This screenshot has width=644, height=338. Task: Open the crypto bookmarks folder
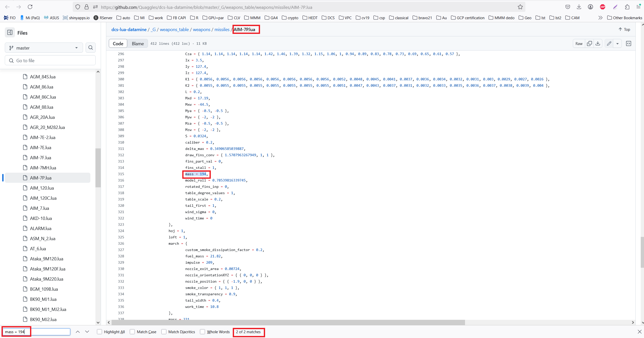tap(290, 18)
